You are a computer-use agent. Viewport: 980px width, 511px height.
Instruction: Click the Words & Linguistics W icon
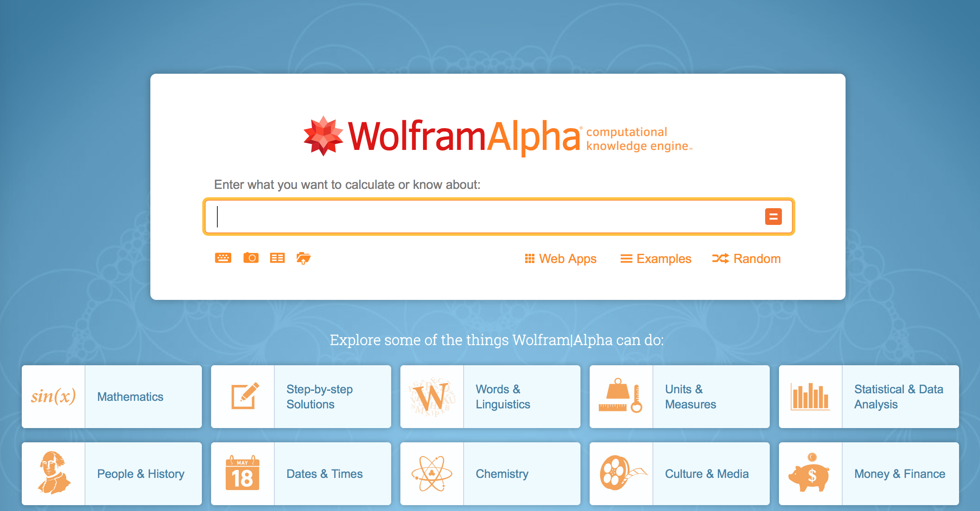pyautogui.click(x=431, y=401)
